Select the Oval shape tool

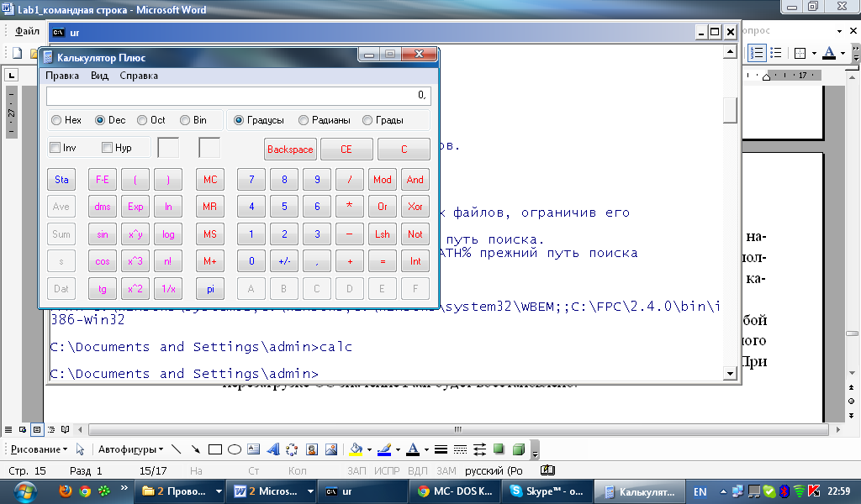coord(235,449)
